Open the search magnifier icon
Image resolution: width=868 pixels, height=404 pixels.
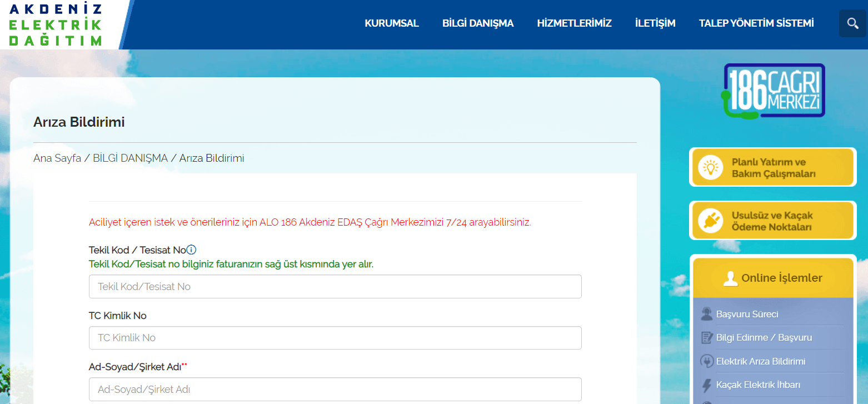pos(852,23)
